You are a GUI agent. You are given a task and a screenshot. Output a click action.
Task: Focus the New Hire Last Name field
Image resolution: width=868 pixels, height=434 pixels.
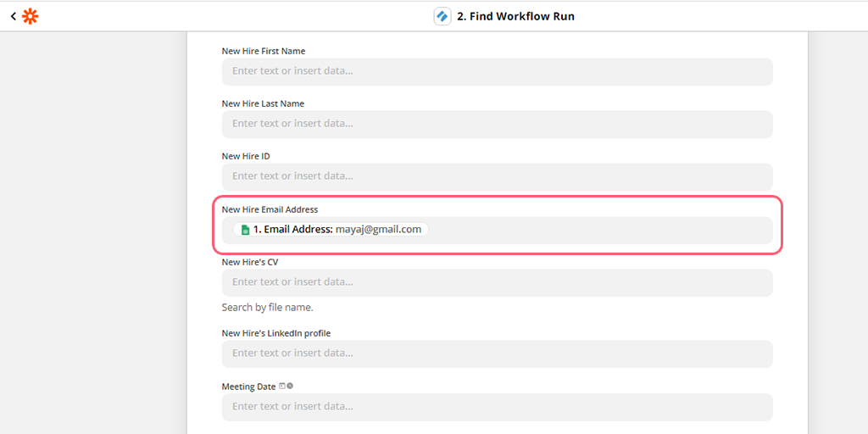click(497, 124)
